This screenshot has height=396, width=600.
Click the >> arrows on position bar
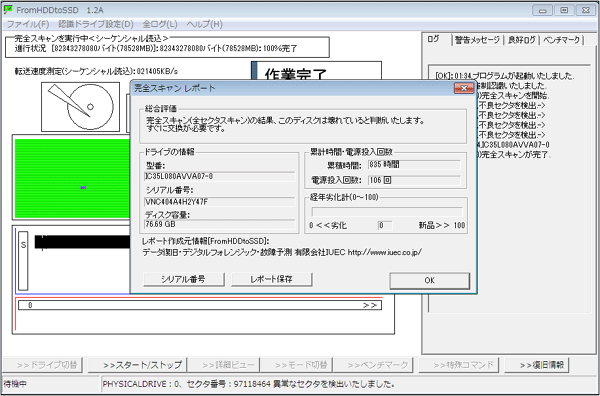pos(370,305)
